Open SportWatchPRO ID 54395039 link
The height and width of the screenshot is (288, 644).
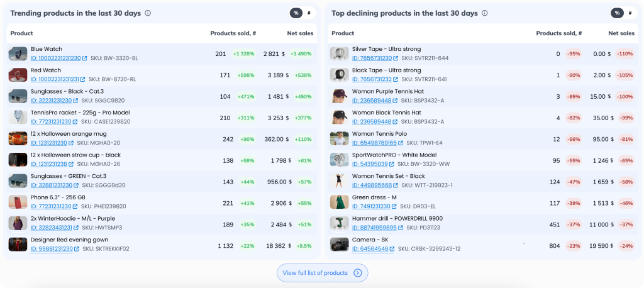370,164
